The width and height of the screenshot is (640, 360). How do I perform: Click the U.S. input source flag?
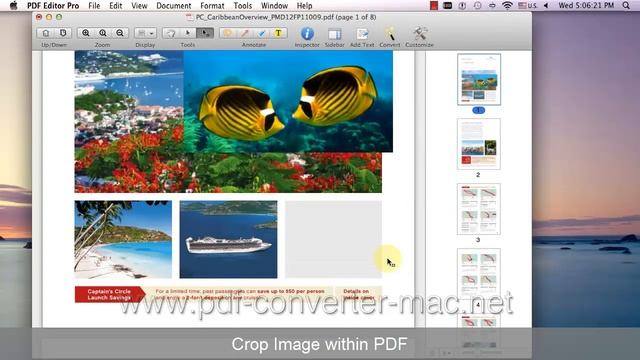(528, 5)
